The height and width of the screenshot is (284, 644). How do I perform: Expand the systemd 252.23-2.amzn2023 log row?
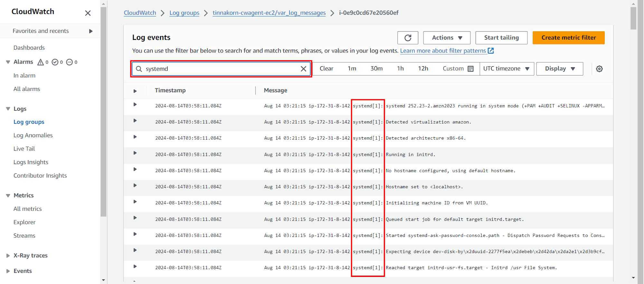pyautogui.click(x=135, y=104)
